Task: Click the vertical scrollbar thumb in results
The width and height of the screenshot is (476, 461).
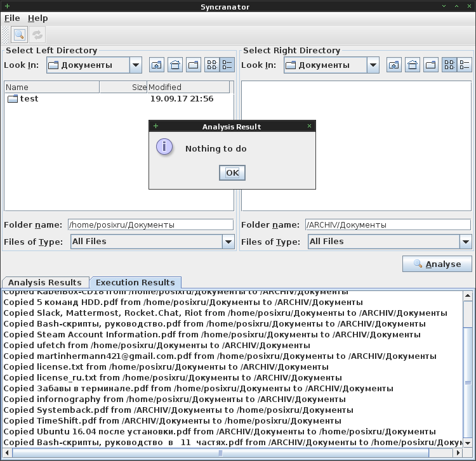Action: click(468, 383)
